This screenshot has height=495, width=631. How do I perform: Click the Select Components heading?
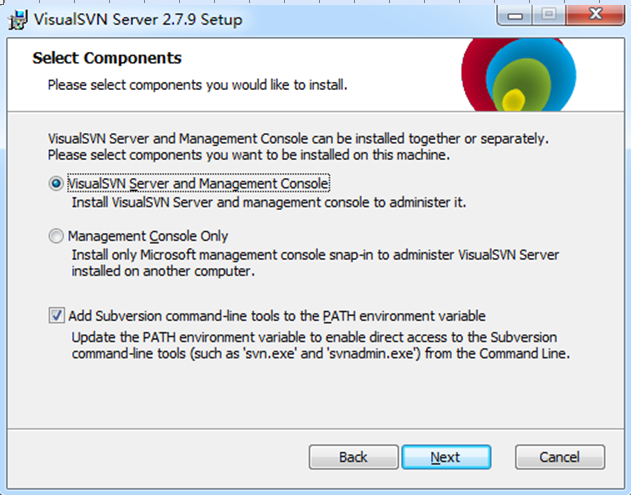coord(107,58)
